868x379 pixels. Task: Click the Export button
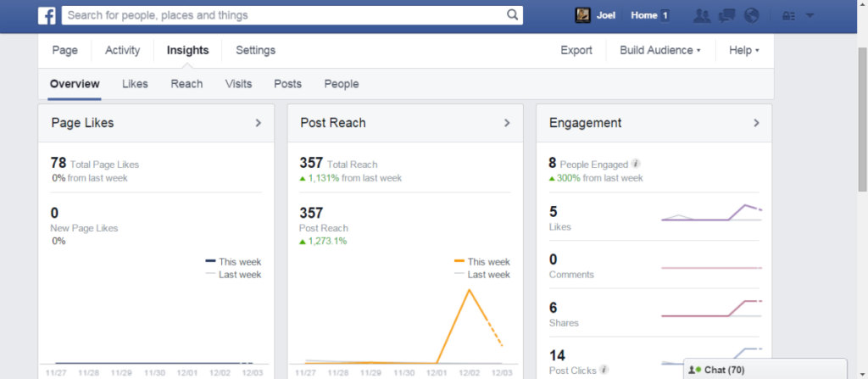[x=576, y=50]
